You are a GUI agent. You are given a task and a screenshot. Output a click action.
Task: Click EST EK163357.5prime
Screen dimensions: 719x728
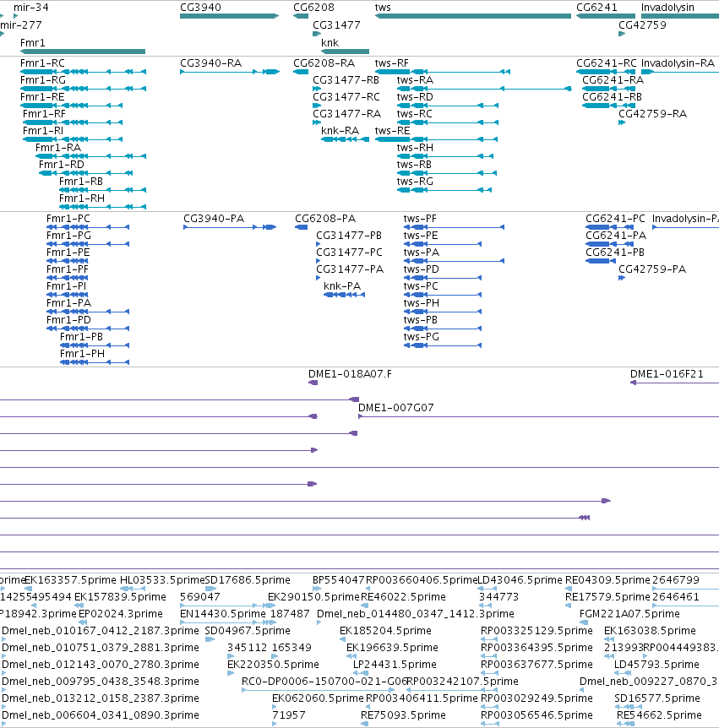tap(70, 580)
